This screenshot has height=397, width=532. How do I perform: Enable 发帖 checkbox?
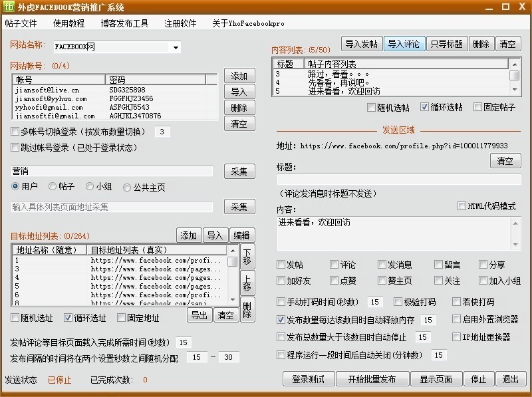click(281, 264)
